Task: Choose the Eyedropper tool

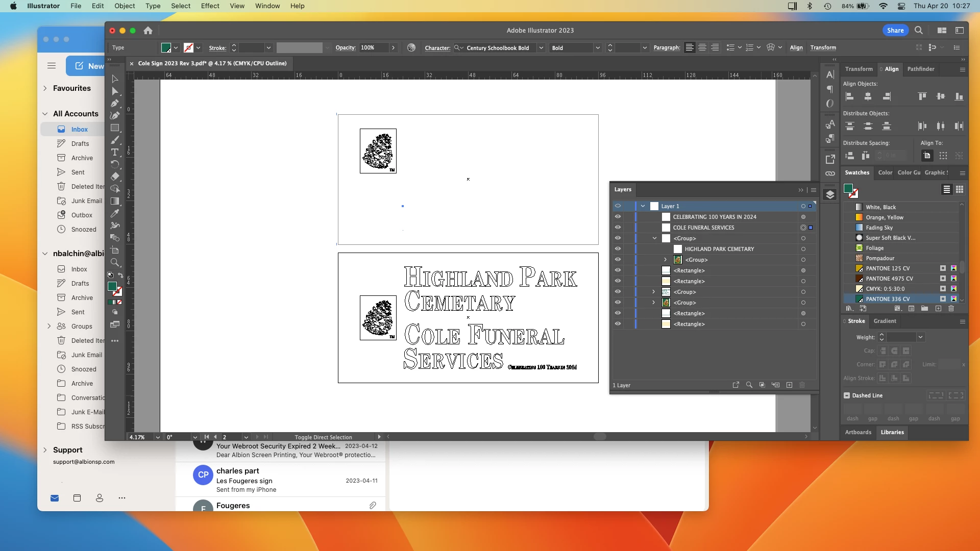Action: coord(115,213)
